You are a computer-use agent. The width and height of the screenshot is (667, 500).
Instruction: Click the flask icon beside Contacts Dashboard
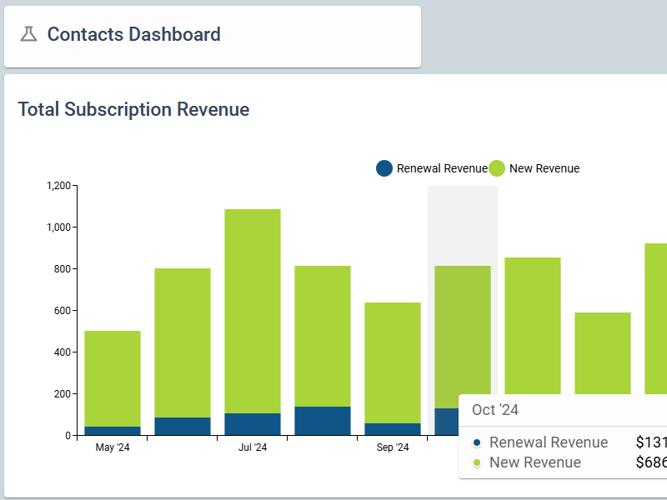click(x=28, y=35)
